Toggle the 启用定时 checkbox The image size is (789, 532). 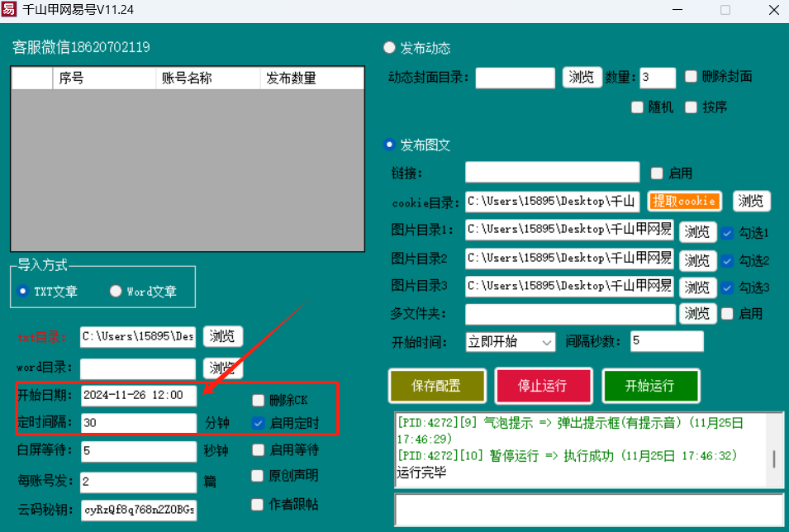[x=258, y=423]
